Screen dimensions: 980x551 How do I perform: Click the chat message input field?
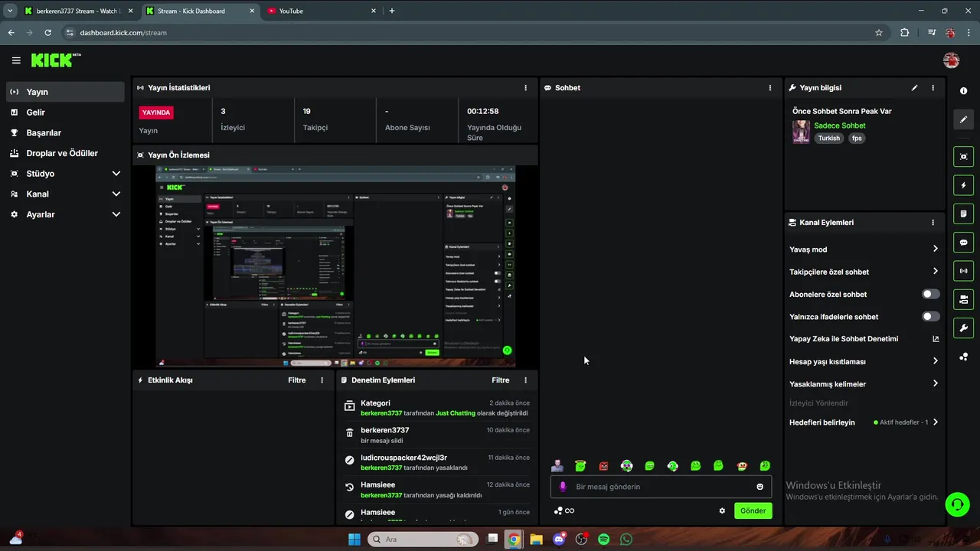pos(661,487)
